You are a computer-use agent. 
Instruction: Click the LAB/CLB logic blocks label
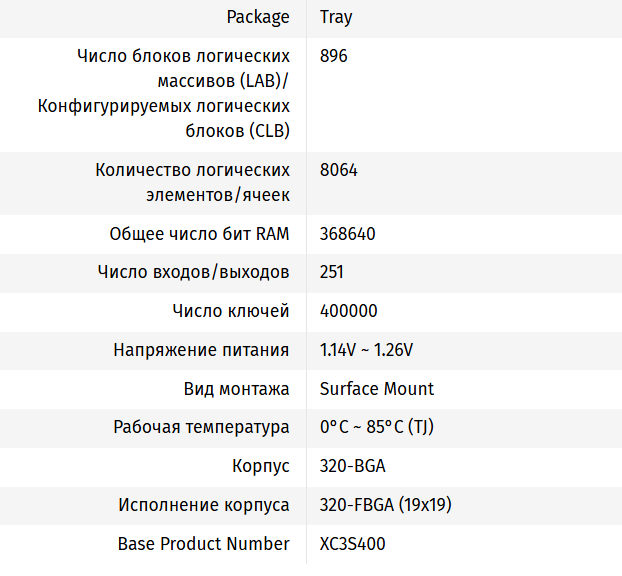click(164, 93)
